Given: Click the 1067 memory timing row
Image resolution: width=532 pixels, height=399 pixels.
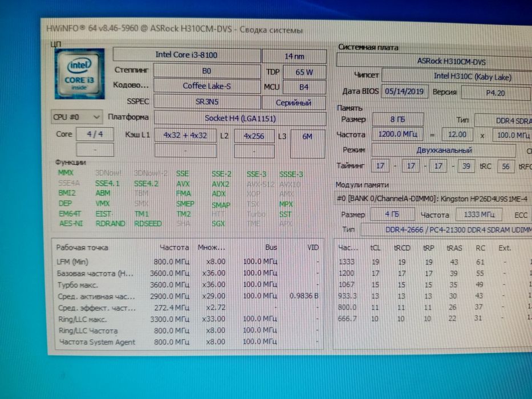Looking at the screenshot, I should [x=433, y=284].
